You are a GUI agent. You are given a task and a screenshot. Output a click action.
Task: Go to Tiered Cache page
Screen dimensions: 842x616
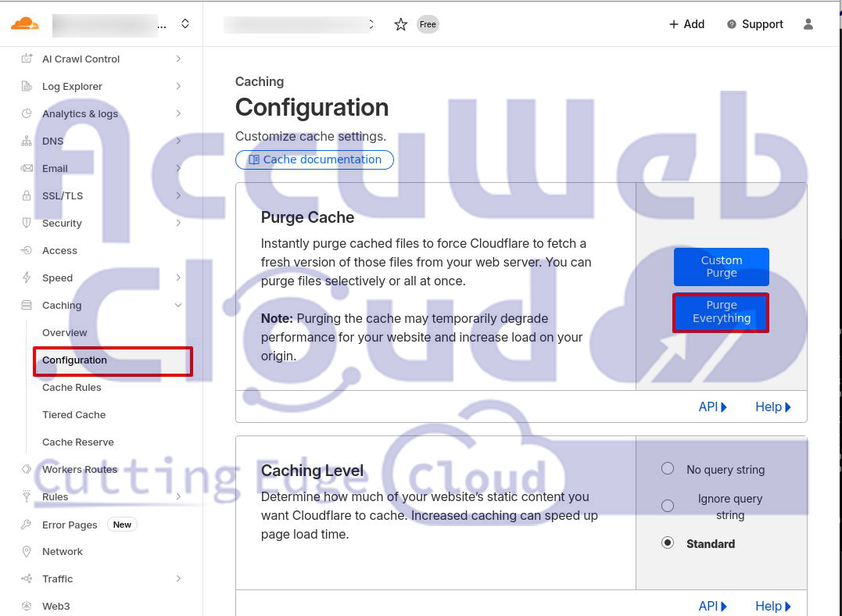[x=73, y=415]
